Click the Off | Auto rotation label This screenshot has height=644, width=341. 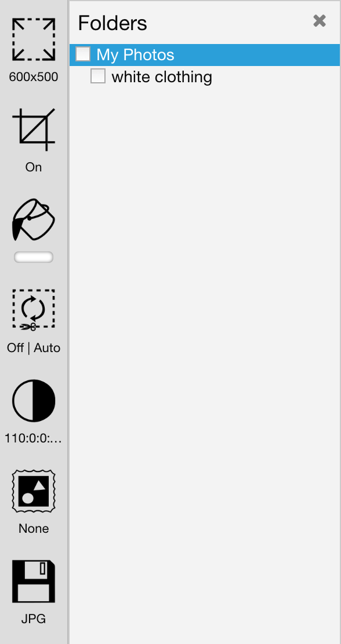point(33,348)
